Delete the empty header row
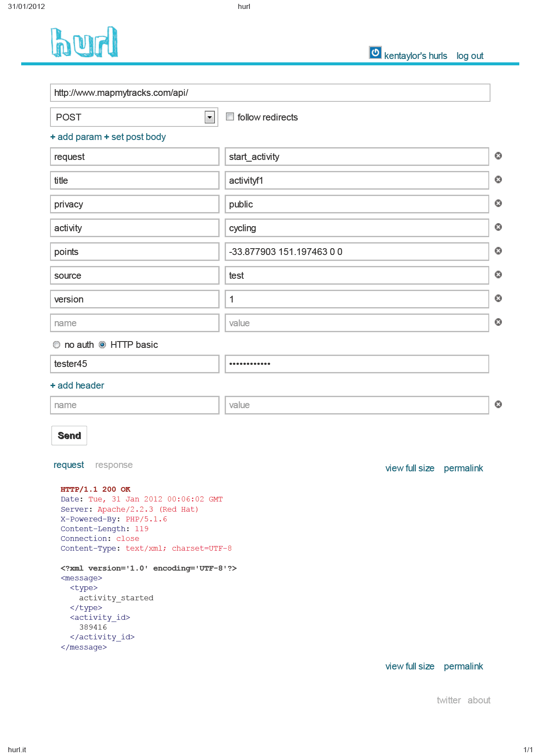This screenshot has width=546, height=756. click(x=498, y=405)
